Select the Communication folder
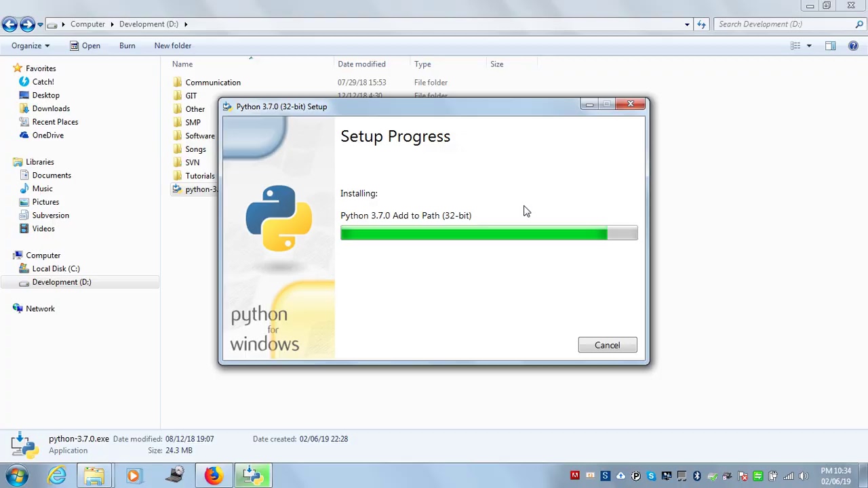 213,82
